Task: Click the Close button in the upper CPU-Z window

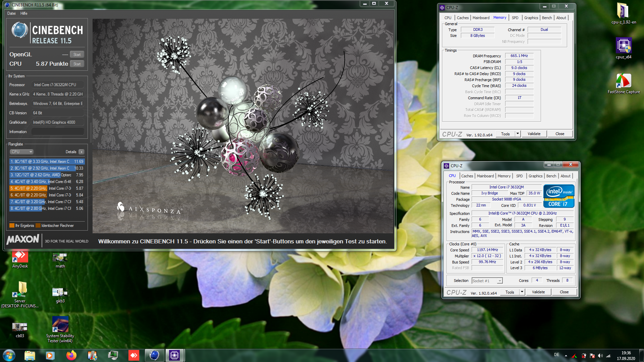Action: 560,134
